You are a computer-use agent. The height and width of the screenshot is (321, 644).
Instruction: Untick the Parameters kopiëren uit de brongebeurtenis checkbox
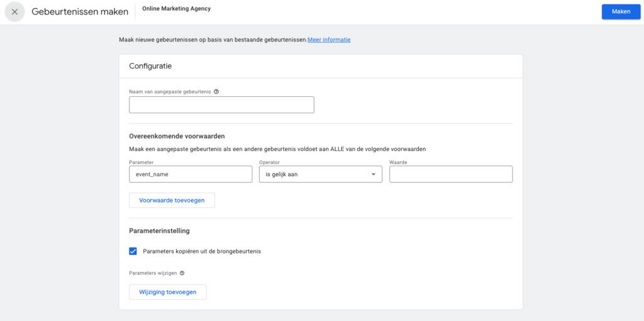coord(133,251)
